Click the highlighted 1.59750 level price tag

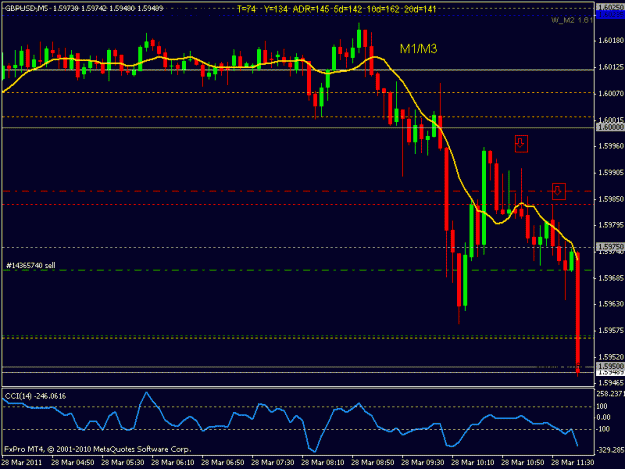pyautogui.click(x=610, y=247)
